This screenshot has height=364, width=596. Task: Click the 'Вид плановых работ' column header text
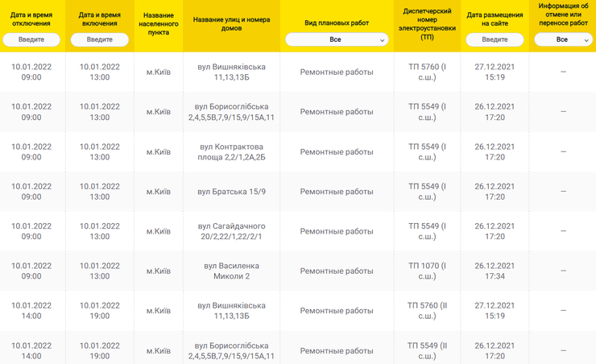(337, 23)
